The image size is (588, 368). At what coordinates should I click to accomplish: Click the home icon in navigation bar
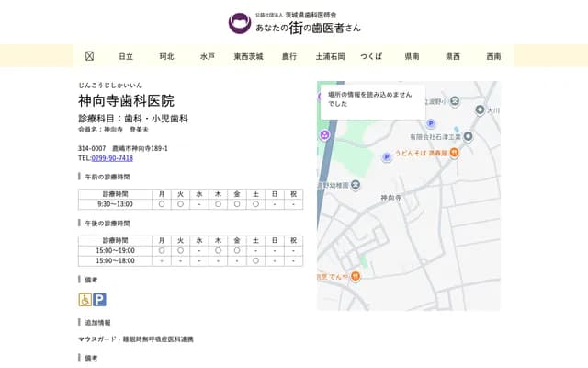point(89,56)
